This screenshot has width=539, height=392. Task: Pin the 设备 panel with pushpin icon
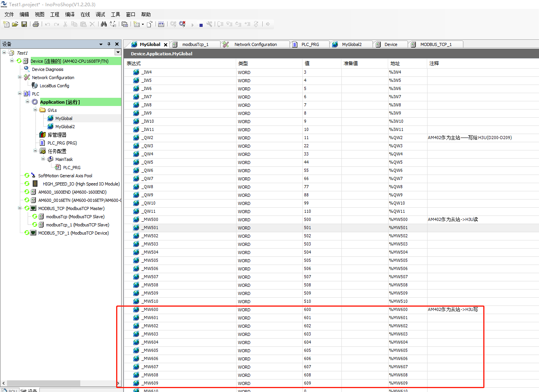click(109, 44)
